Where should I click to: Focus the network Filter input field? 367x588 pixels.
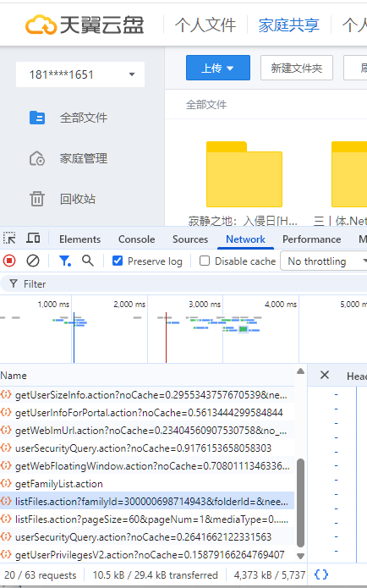coord(183,284)
